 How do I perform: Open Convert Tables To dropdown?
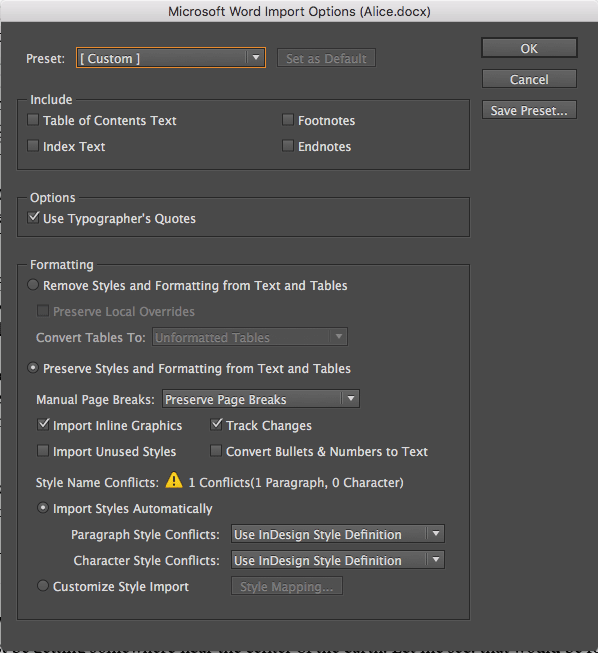(x=250, y=337)
